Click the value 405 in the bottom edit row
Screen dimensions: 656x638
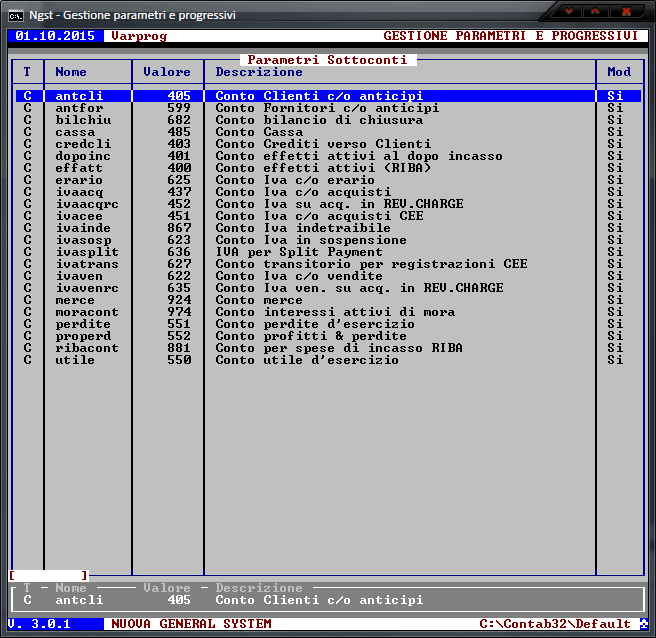[179, 600]
